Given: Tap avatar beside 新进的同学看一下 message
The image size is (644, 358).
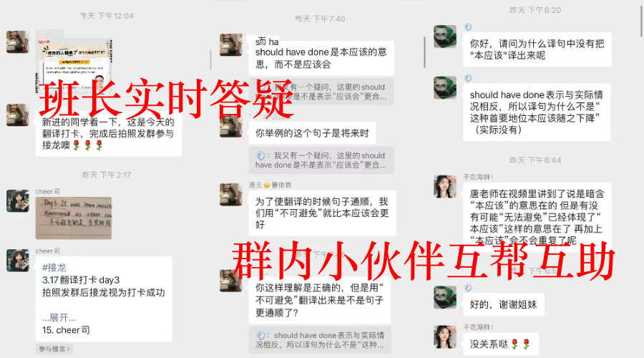Looking at the screenshot, I should click(x=18, y=115).
